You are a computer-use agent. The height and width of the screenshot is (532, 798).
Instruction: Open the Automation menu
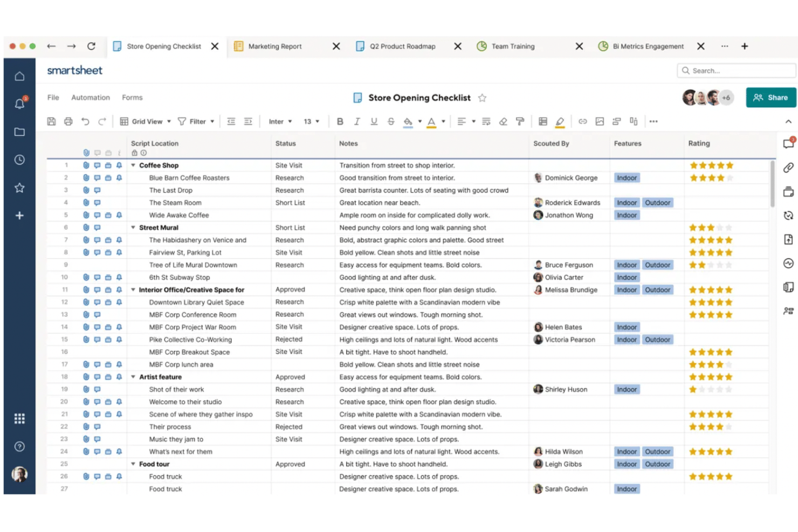[x=91, y=98]
